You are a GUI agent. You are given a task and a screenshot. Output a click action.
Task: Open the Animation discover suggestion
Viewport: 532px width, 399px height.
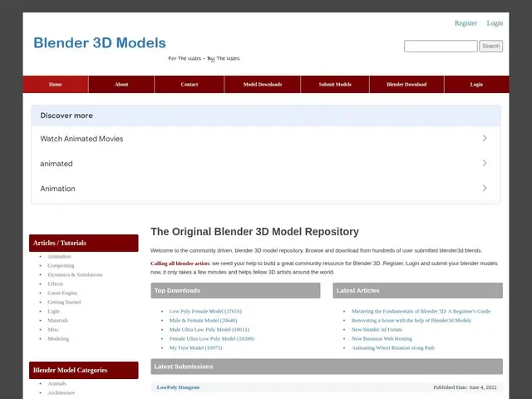(266, 189)
